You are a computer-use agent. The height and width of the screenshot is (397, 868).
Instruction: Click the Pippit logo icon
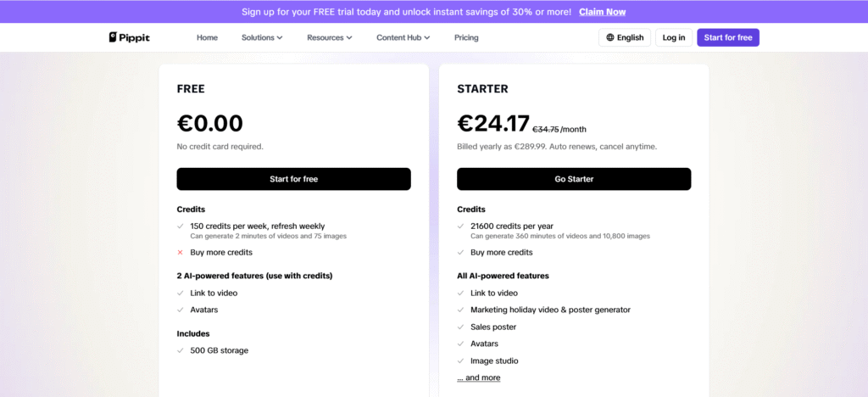113,37
